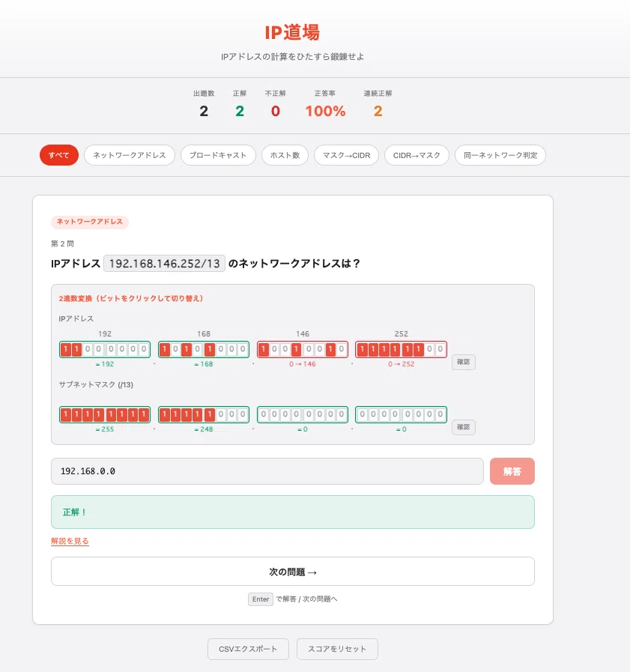
Task: Go to the next question with 次の問題
Action: pyautogui.click(x=293, y=572)
